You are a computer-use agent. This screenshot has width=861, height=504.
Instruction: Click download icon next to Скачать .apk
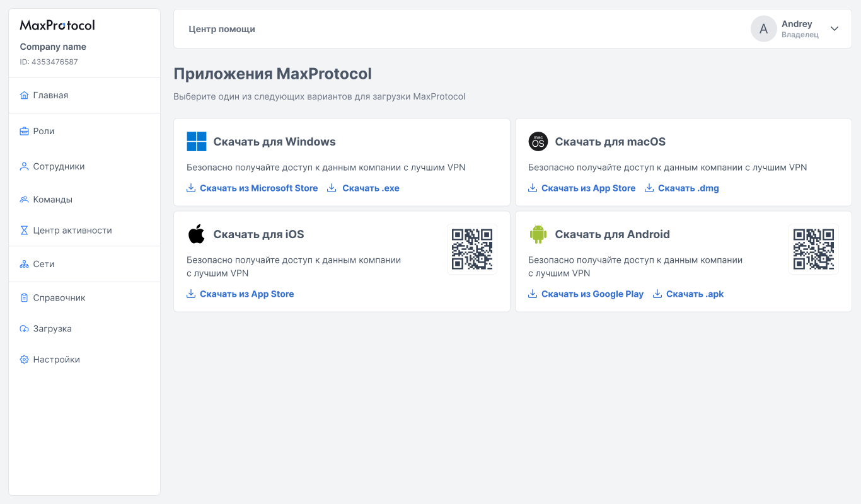pyautogui.click(x=657, y=294)
